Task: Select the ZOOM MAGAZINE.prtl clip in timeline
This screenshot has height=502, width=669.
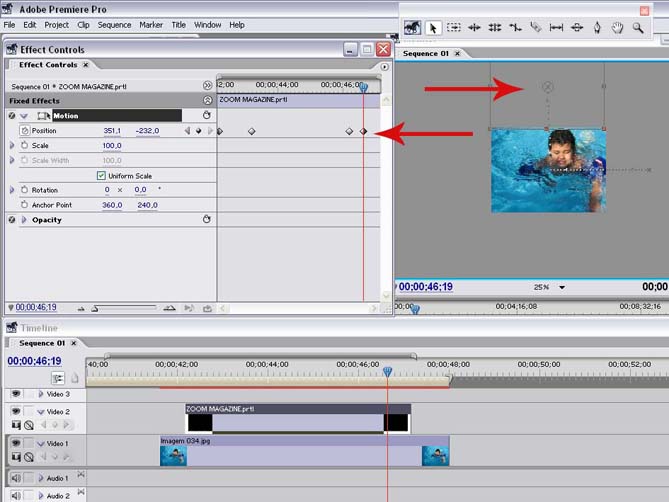Action: pos(298,416)
